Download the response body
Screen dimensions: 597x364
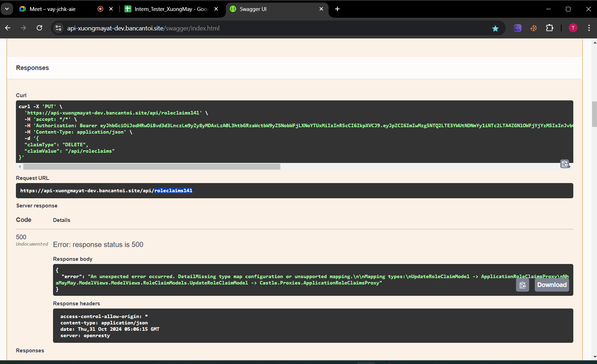tap(551, 285)
